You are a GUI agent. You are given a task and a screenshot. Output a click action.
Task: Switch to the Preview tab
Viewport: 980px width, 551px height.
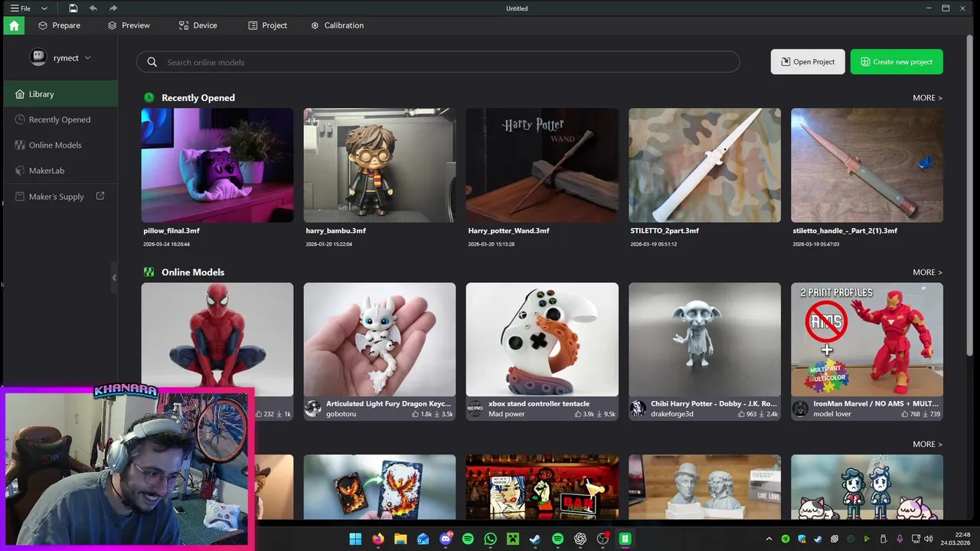pos(129,25)
